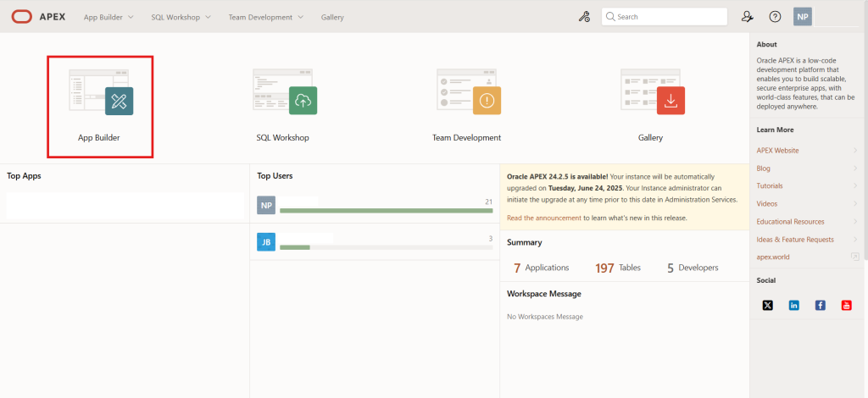Expand the Team Development menu dropdown

point(265,17)
